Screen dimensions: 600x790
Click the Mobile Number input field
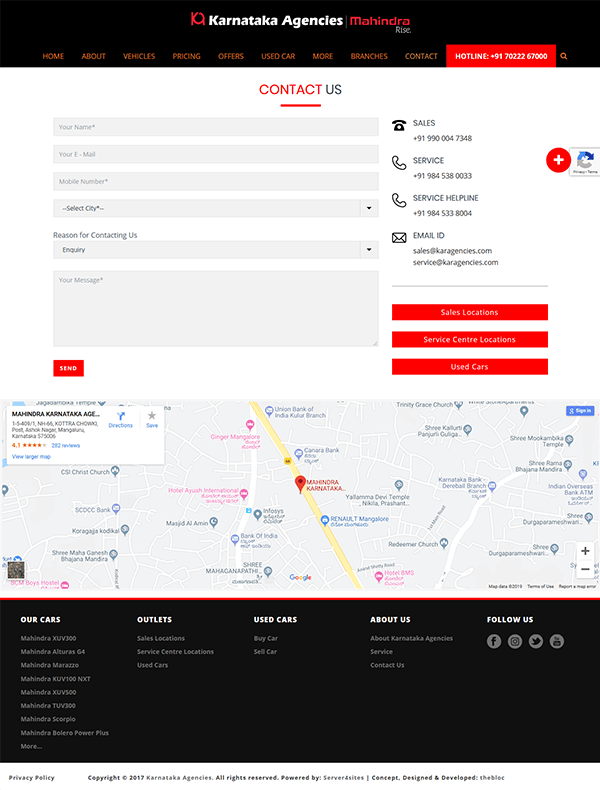point(216,181)
